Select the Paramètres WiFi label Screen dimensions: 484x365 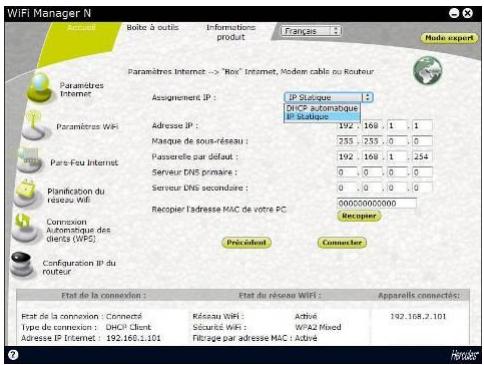point(87,127)
